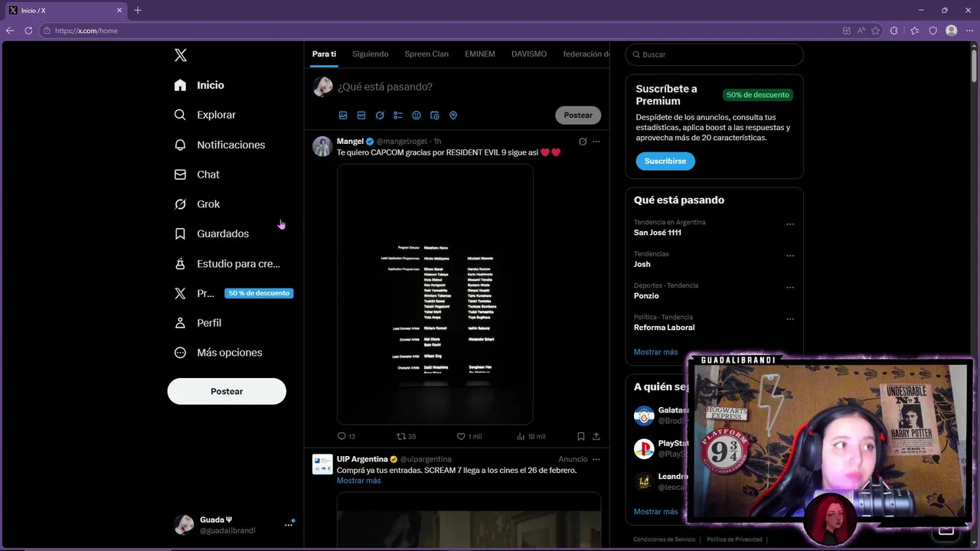Switch to the DAVISMO tab
Screen dimensions: 980x551
pyautogui.click(x=529, y=54)
